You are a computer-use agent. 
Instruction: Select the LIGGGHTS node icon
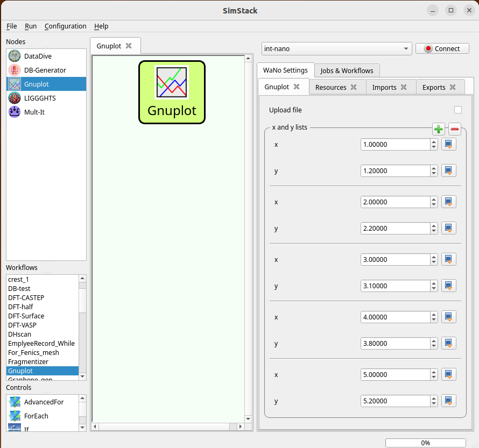point(15,98)
